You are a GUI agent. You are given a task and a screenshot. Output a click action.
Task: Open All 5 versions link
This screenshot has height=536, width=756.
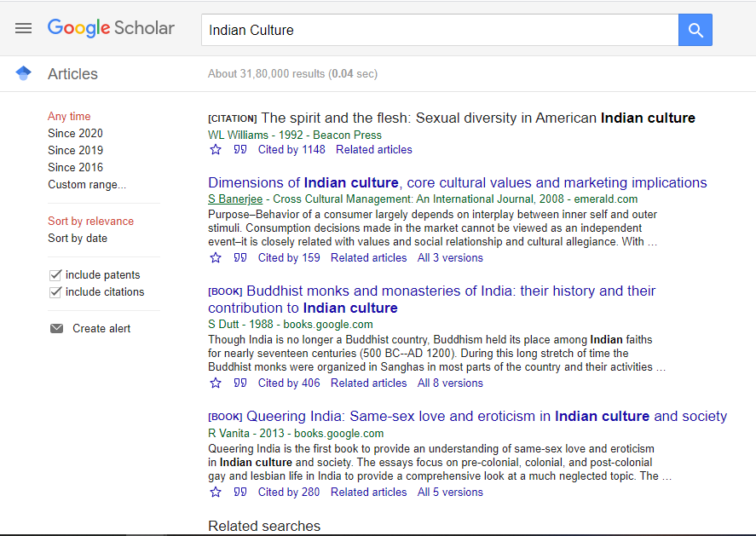[x=450, y=493]
